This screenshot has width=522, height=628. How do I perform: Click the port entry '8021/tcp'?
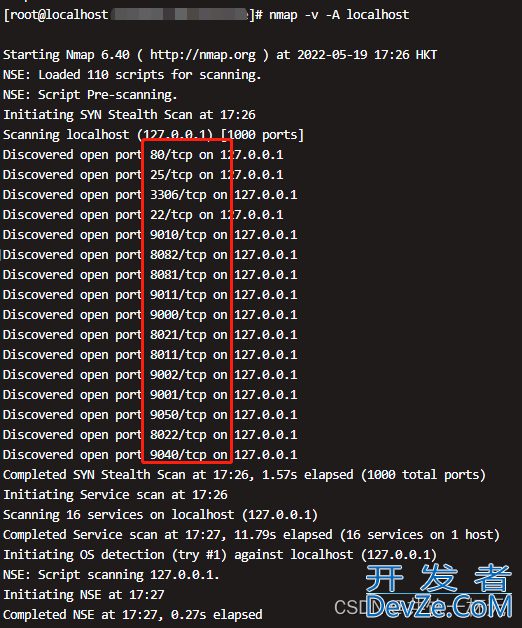(178, 335)
